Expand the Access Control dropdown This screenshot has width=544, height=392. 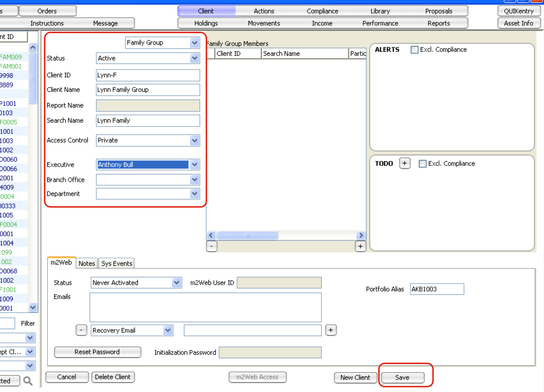click(x=195, y=140)
